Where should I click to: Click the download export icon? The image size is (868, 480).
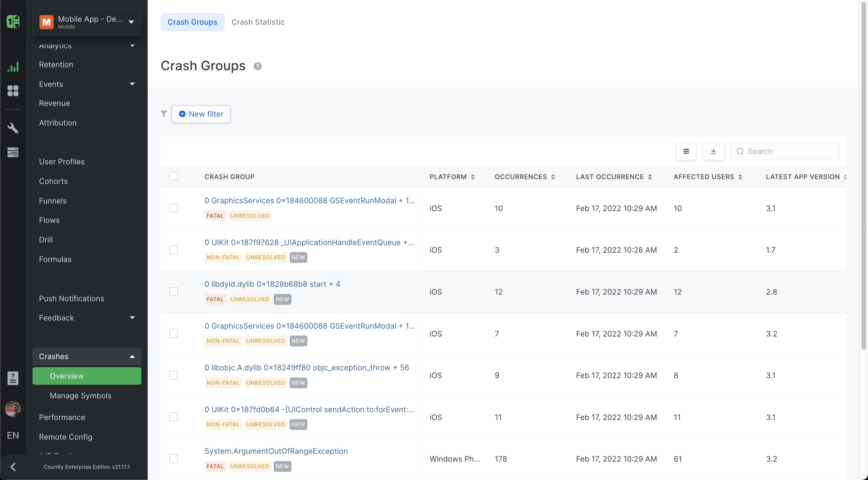[713, 151]
